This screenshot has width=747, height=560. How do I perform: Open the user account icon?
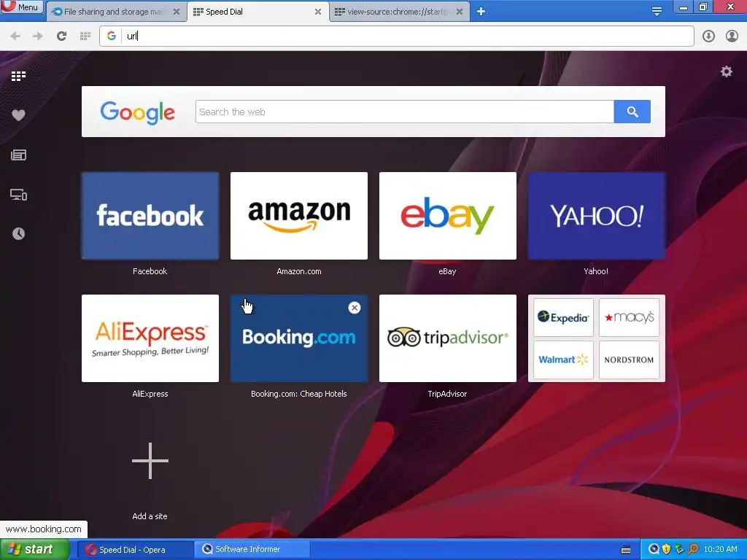point(732,36)
